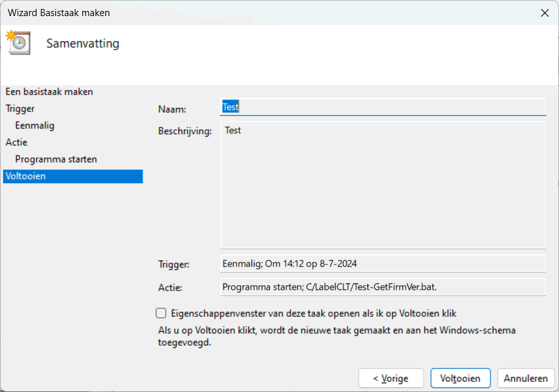
Task: Click the Samenvatting page heading
Action: tap(83, 44)
